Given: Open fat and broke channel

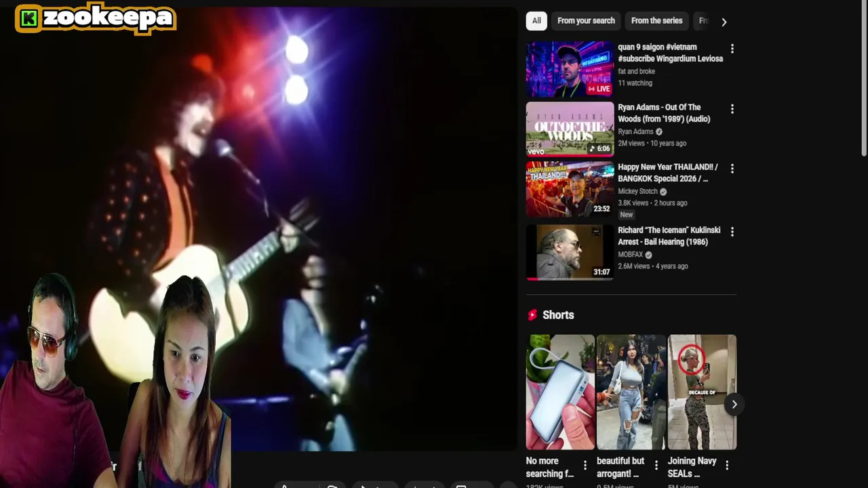Looking at the screenshot, I should [636, 71].
